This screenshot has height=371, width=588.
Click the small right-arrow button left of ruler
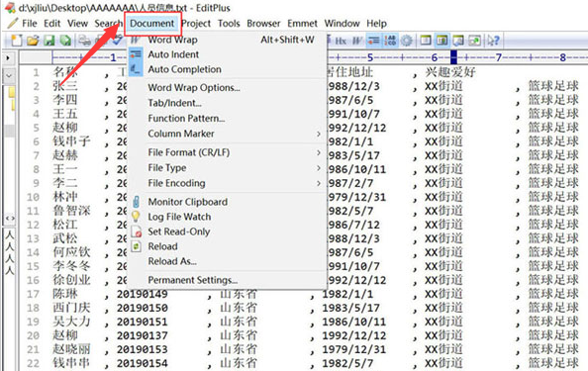(8, 58)
